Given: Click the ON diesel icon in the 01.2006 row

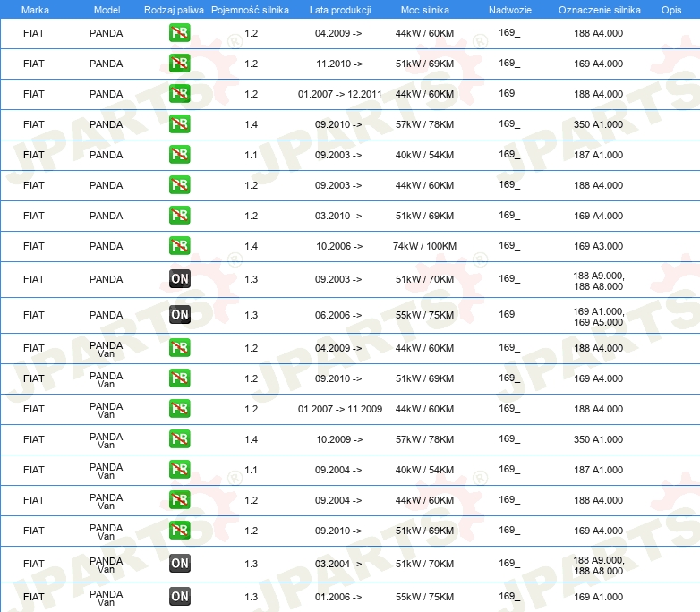Looking at the screenshot, I should pyautogui.click(x=180, y=597).
